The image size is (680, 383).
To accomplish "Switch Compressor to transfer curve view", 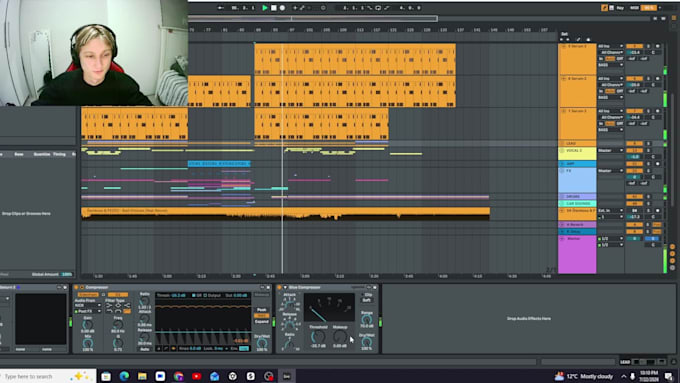I will [166, 348].
